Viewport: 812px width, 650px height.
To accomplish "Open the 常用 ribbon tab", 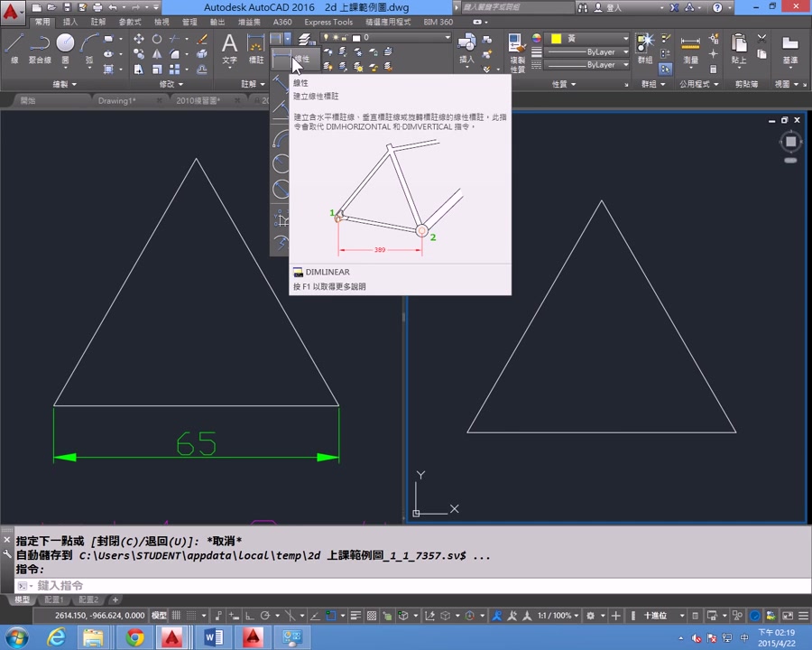I will click(42, 22).
